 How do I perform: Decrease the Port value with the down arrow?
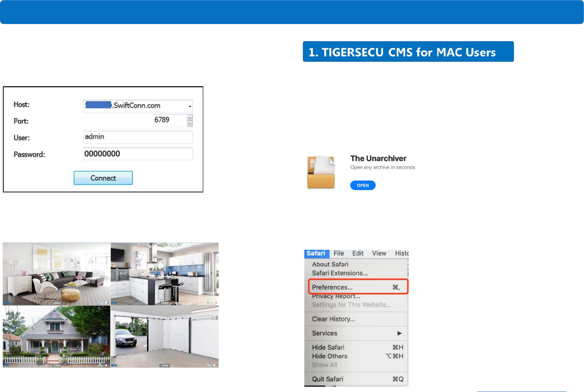coord(190,124)
